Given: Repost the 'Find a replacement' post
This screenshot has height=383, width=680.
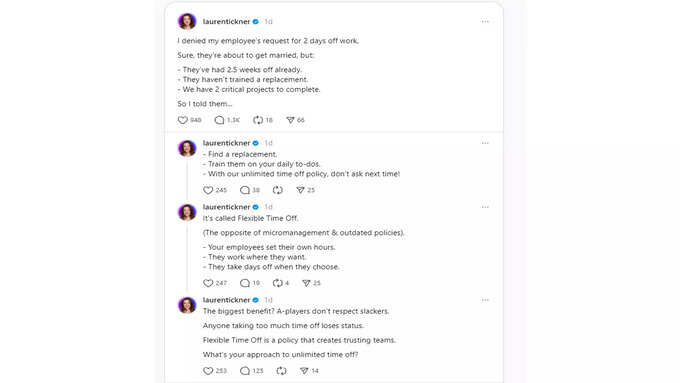Looking at the screenshot, I should 278,190.
